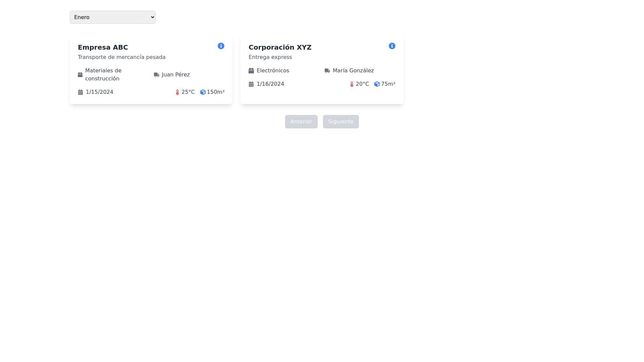Click the thermometer icon showing 20°C
The image size is (644, 362).
point(352,84)
